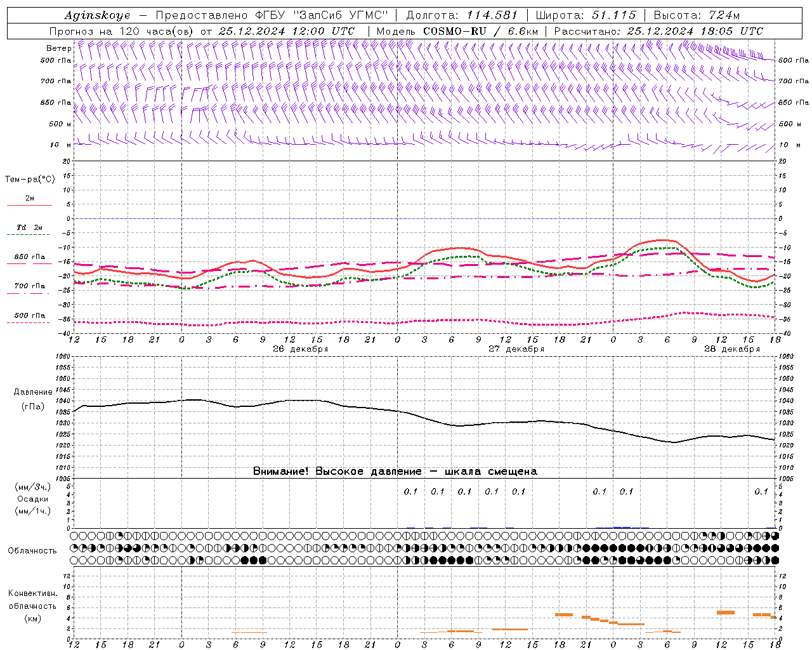Click the "Конвективн." convective cloud label

point(32,594)
